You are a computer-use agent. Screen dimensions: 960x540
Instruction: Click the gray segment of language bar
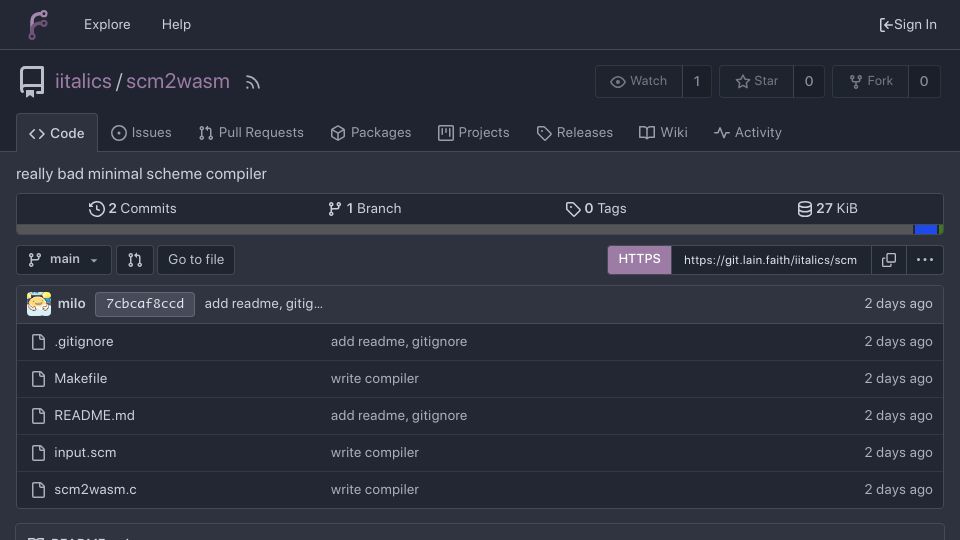pyautogui.click(x=465, y=230)
